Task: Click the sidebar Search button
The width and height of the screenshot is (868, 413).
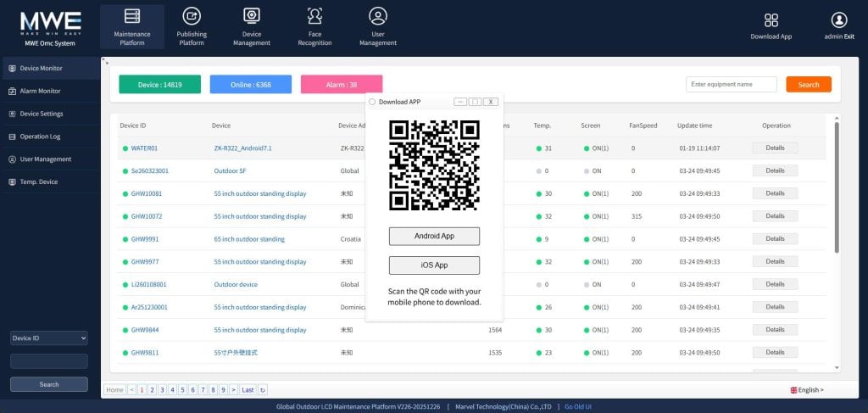Action: tap(49, 384)
